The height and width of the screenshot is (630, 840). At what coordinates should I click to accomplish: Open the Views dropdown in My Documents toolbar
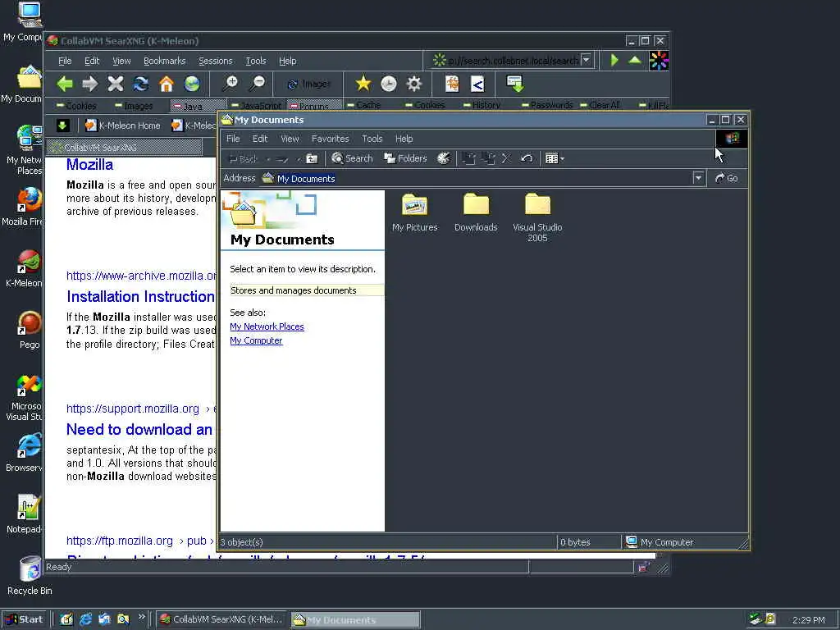click(555, 158)
